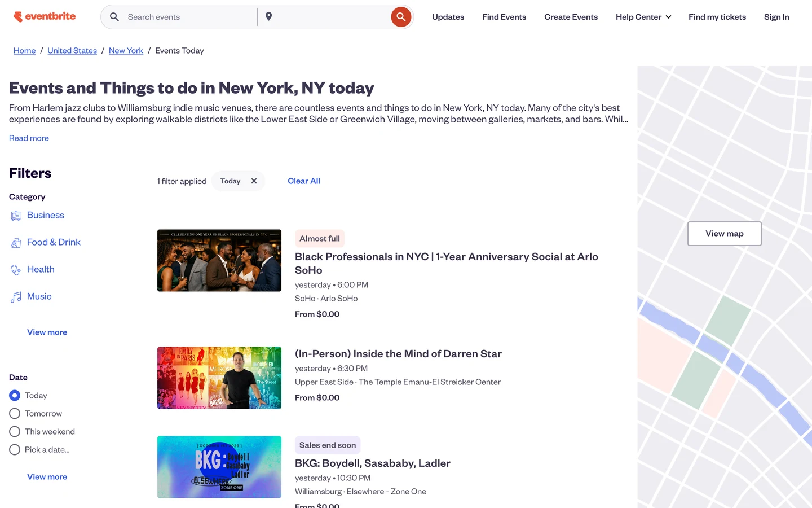
Task: Click the Food & Drink category icon
Action: click(x=16, y=243)
